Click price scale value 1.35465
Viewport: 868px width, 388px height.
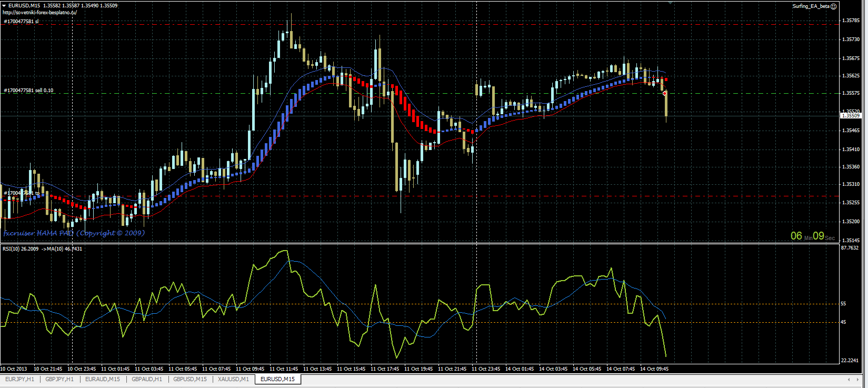(851, 131)
